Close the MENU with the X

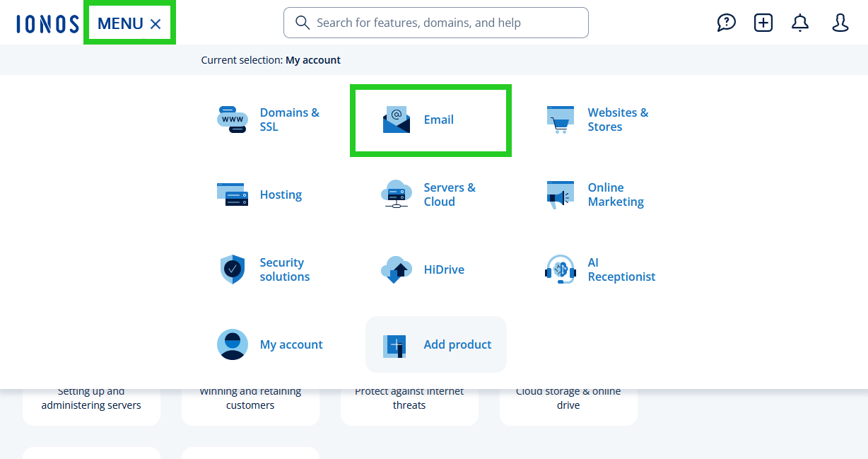point(156,23)
